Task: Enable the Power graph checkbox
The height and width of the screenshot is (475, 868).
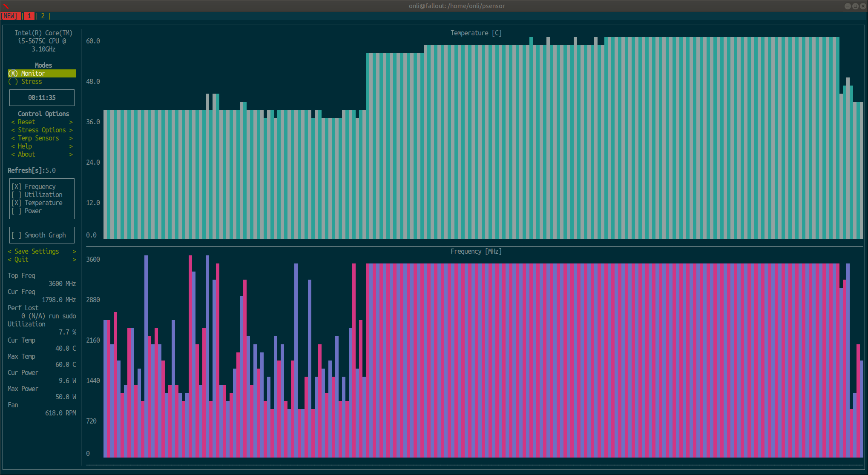Action: click(27, 211)
